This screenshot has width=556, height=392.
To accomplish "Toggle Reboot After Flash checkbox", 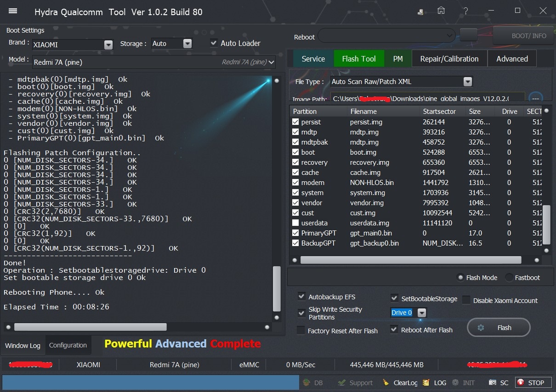I will tap(394, 330).
